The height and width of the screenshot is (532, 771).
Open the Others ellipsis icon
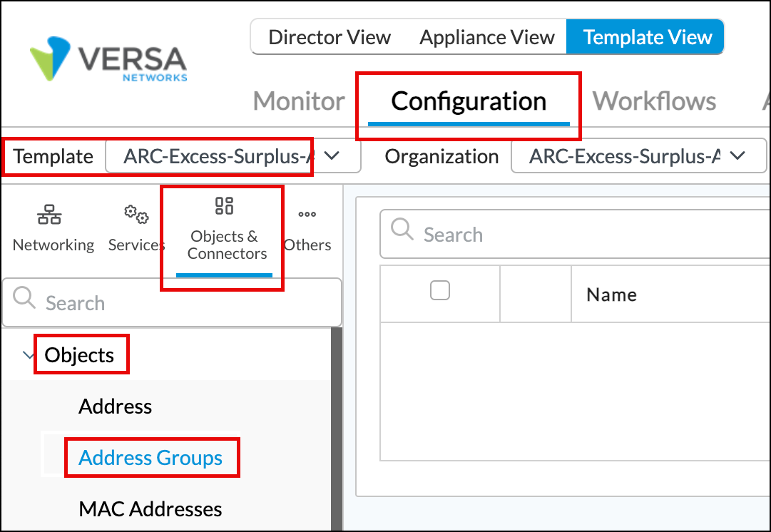[x=307, y=214]
